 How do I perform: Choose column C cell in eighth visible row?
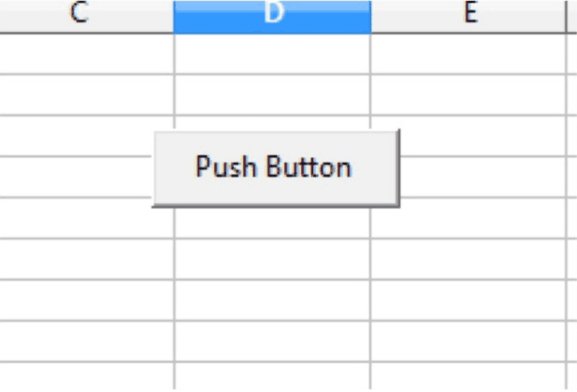click(86, 341)
